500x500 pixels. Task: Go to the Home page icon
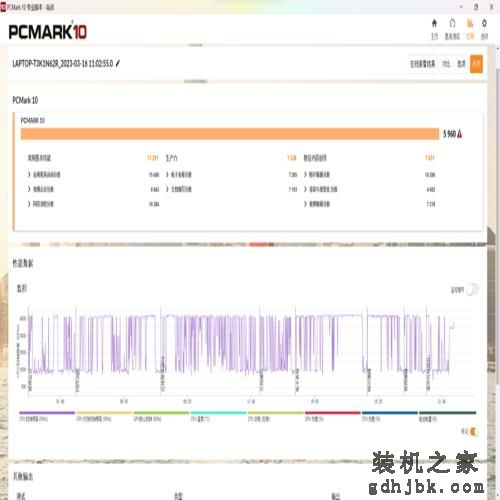pos(434,23)
